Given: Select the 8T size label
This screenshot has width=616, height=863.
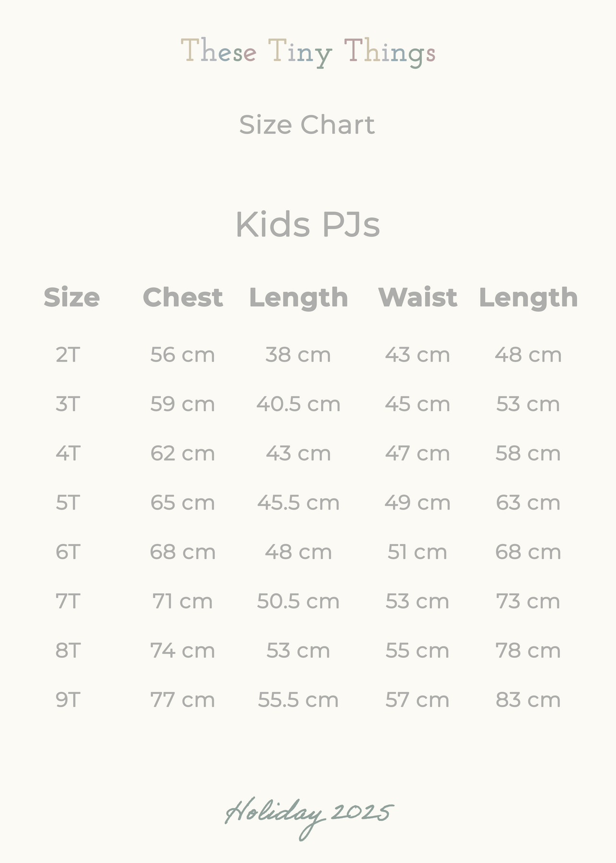Looking at the screenshot, I should (68, 651).
